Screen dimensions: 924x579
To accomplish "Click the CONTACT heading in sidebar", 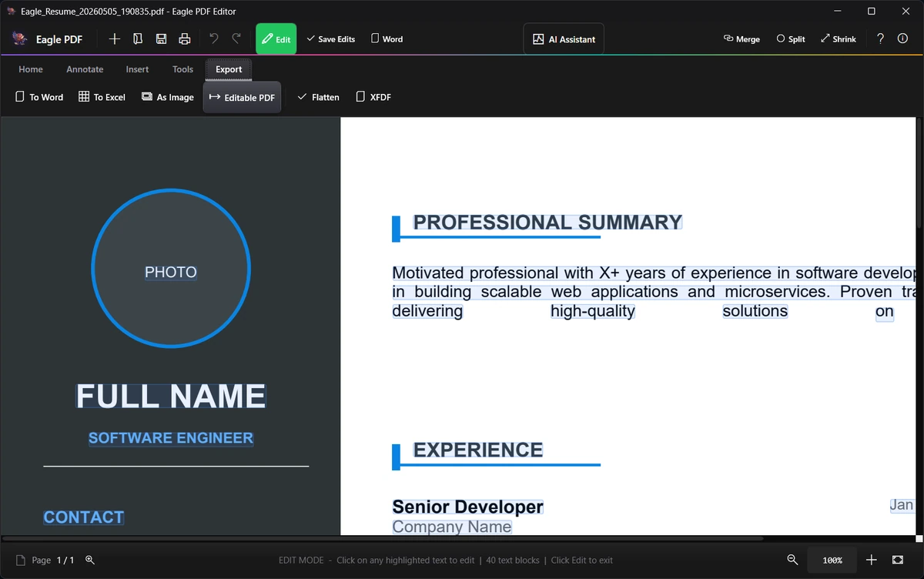I will tap(84, 517).
